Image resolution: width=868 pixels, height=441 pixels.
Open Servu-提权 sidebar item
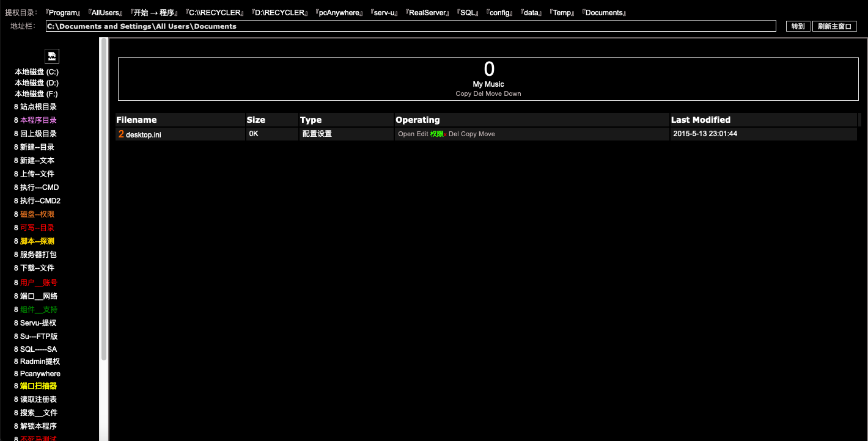[39, 323]
